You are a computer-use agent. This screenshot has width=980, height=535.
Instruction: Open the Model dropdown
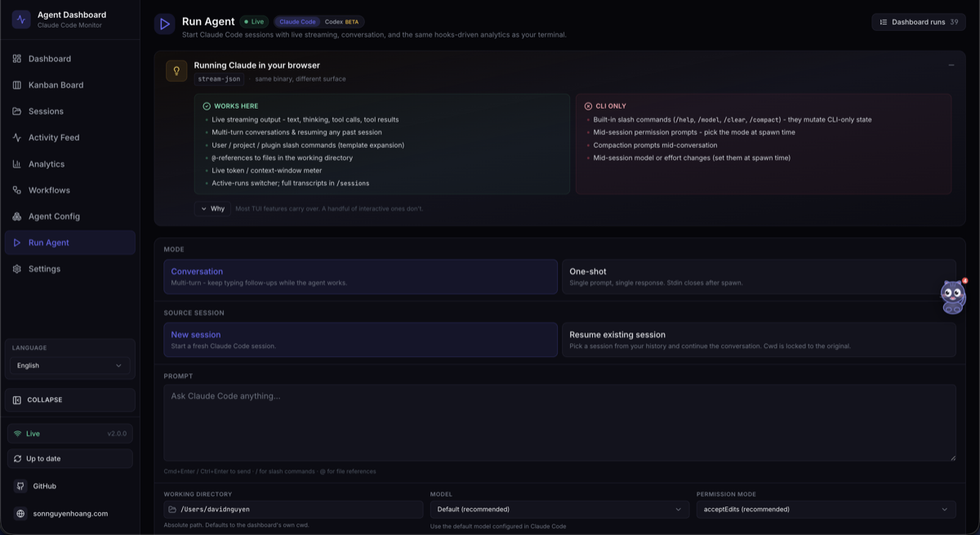pos(559,510)
